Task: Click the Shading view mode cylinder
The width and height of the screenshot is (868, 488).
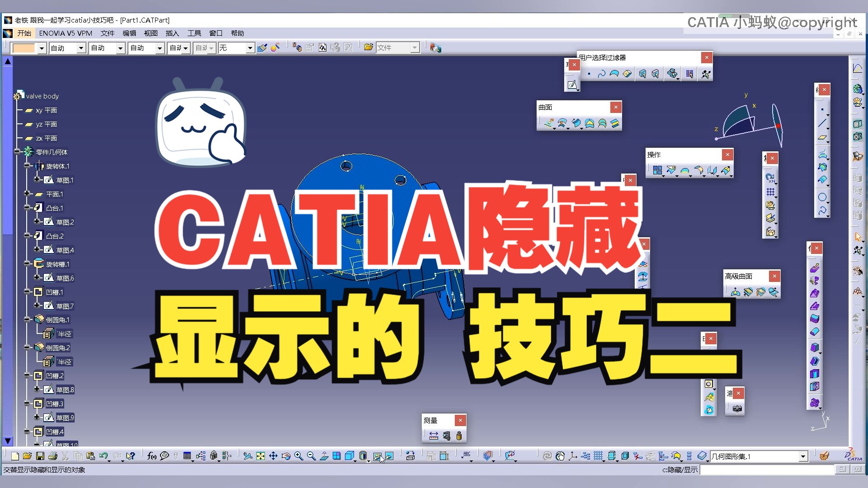Action: coord(363,456)
